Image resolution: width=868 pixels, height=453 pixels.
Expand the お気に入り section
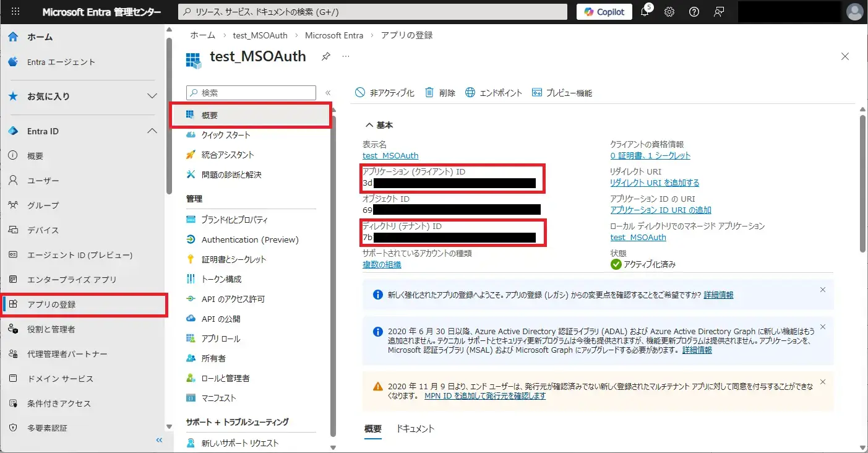[x=152, y=97]
